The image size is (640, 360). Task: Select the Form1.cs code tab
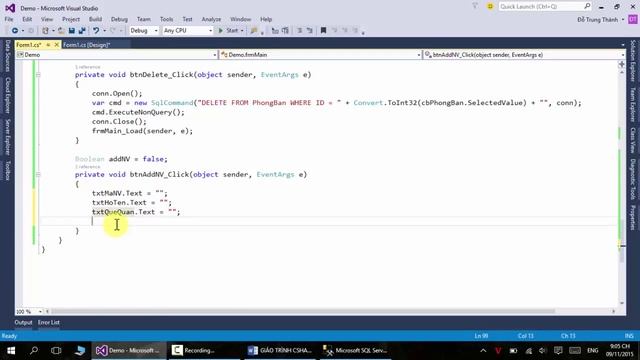pos(29,44)
